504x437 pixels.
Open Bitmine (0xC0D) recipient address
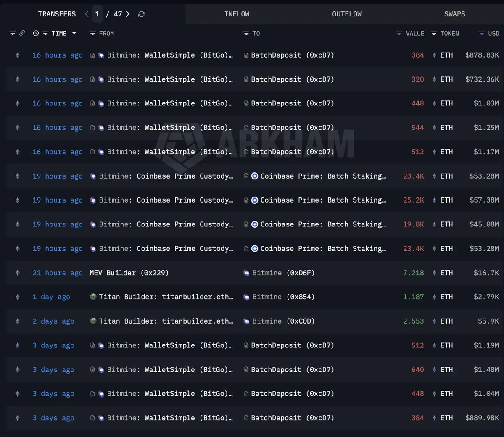pos(283,321)
